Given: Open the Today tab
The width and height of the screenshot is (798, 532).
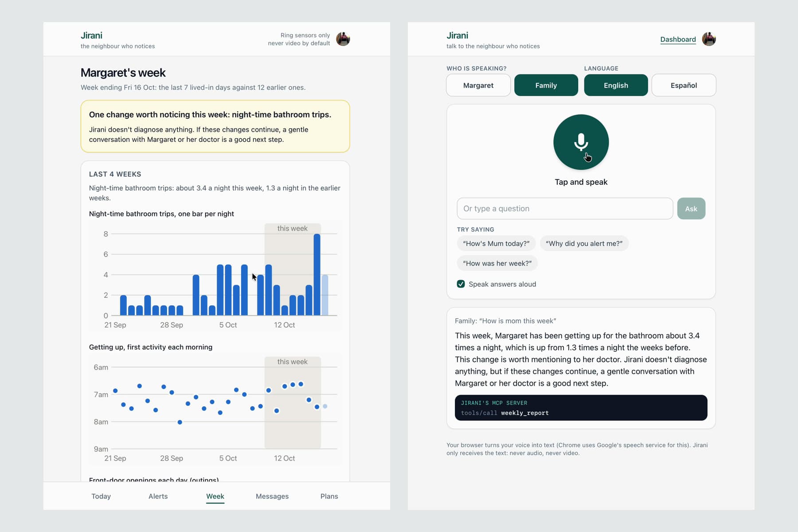Looking at the screenshot, I should coord(101,496).
